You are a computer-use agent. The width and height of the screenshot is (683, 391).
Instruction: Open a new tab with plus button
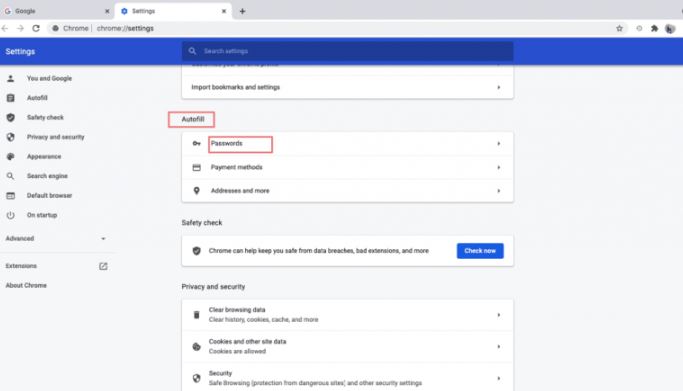242,11
